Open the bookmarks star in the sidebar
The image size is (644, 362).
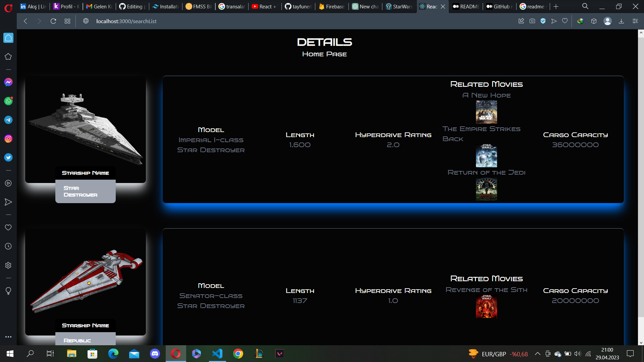point(8,57)
